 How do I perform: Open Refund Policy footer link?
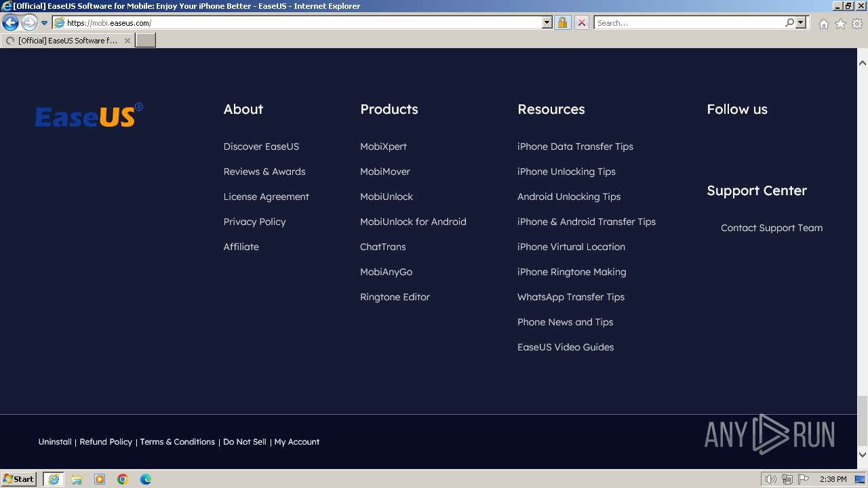(x=106, y=442)
